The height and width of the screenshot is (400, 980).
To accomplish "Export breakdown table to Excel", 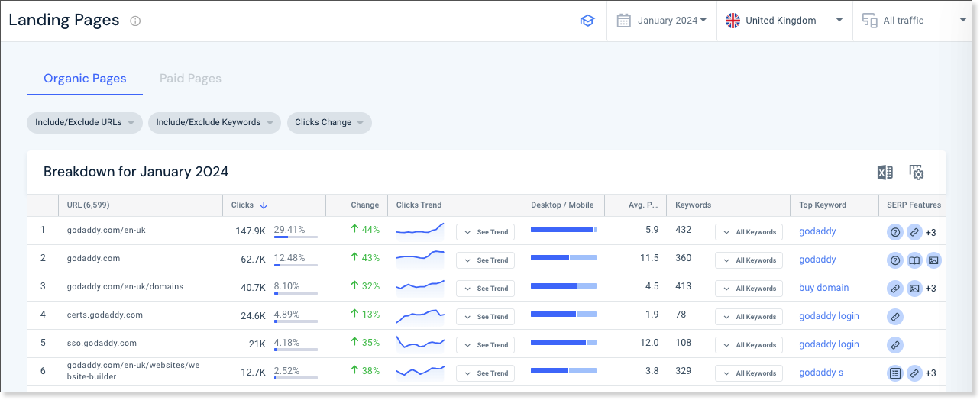I will click(885, 173).
